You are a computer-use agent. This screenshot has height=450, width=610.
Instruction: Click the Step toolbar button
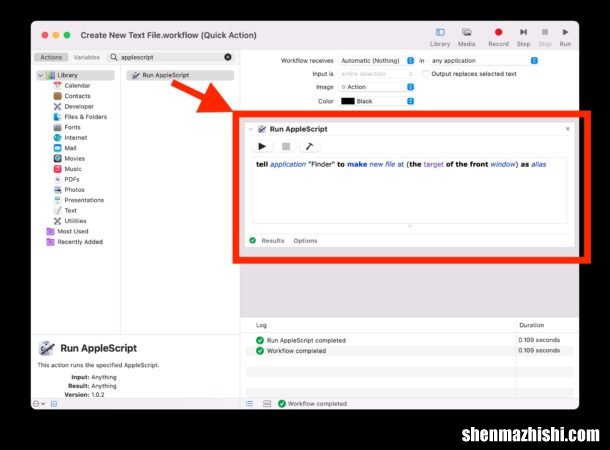(x=523, y=37)
